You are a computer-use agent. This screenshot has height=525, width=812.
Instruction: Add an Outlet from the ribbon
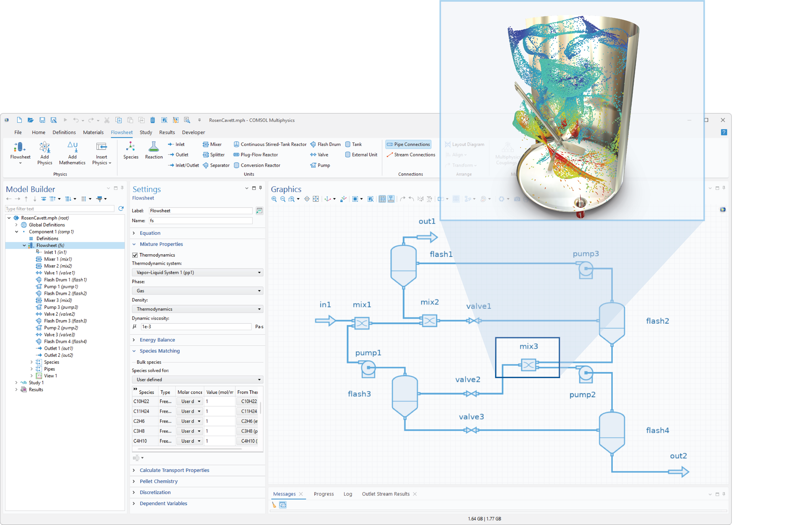(178, 155)
